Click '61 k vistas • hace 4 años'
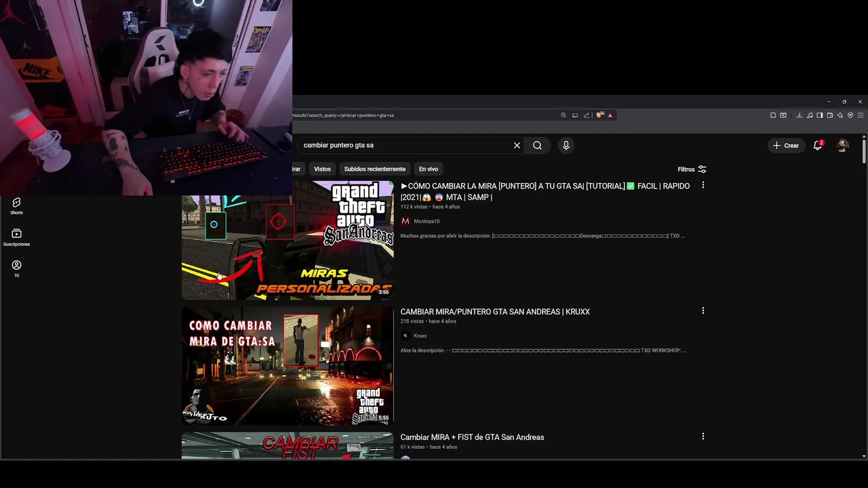Screen dimensions: 868x488 (429, 447)
